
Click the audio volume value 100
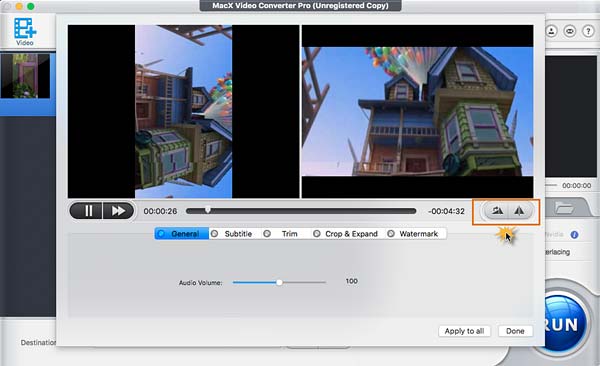point(352,281)
